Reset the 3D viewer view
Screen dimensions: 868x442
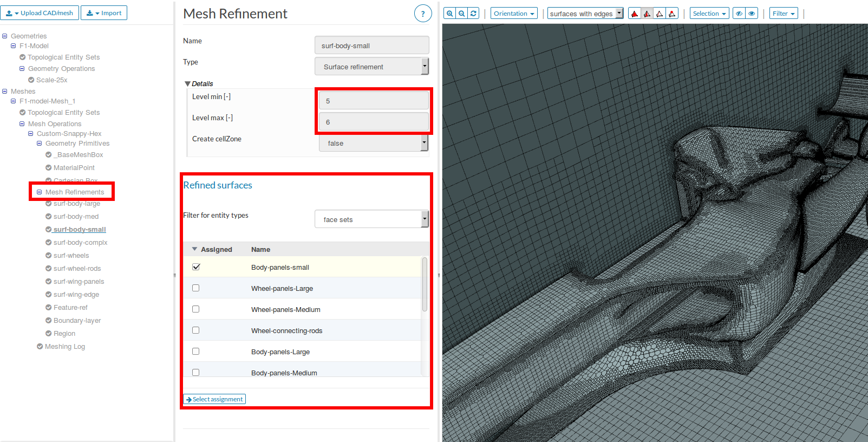[473, 14]
